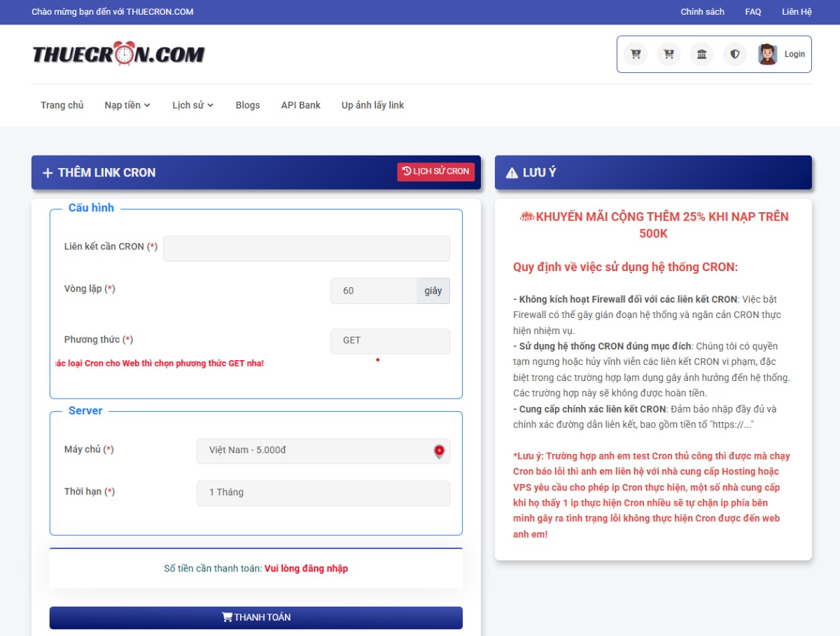Click the THUECRON.COM logo

click(118, 54)
